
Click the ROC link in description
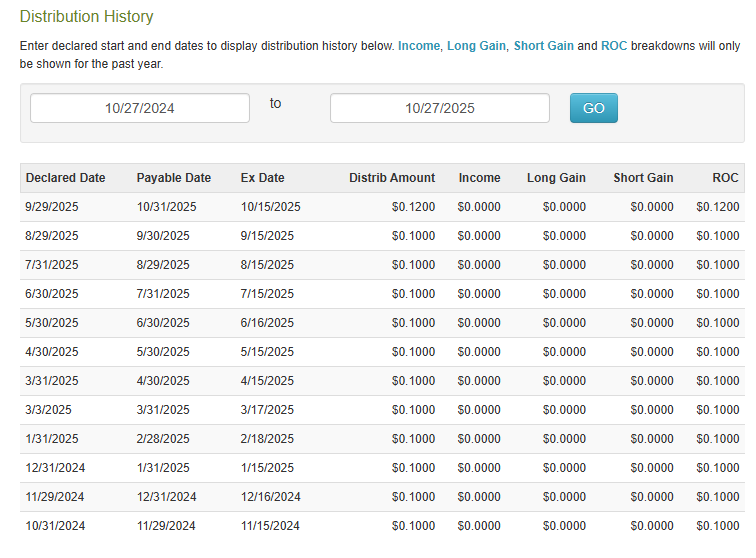[613, 46]
